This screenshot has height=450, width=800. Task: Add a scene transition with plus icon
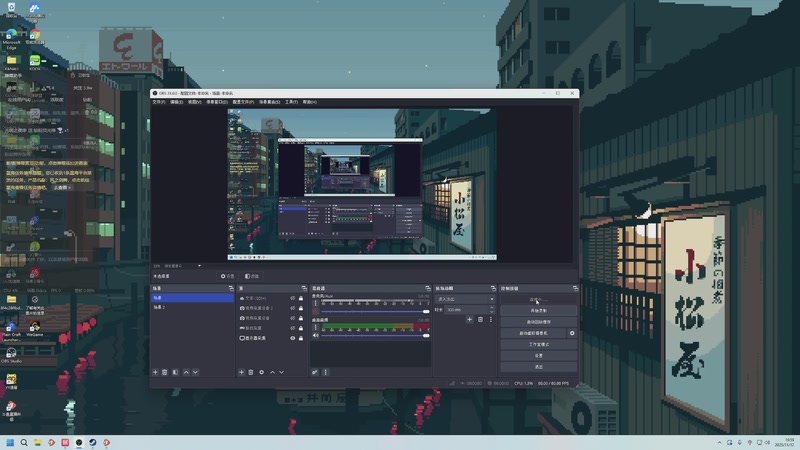click(x=469, y=319)
